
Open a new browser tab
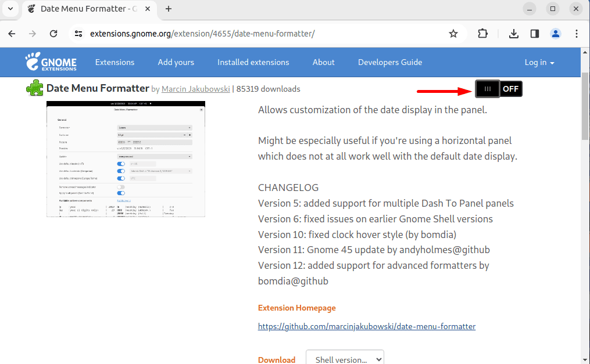tap(169, 9)
